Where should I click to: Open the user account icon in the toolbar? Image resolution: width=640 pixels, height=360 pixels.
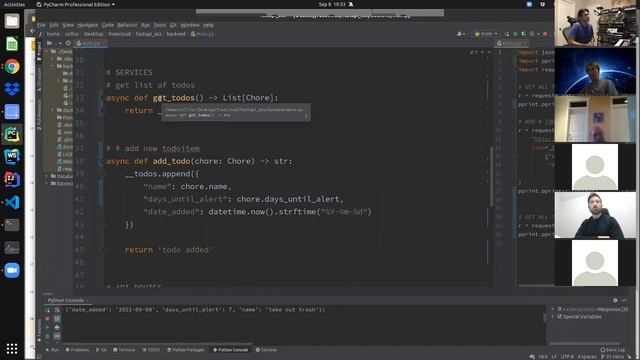click(461, 34)
